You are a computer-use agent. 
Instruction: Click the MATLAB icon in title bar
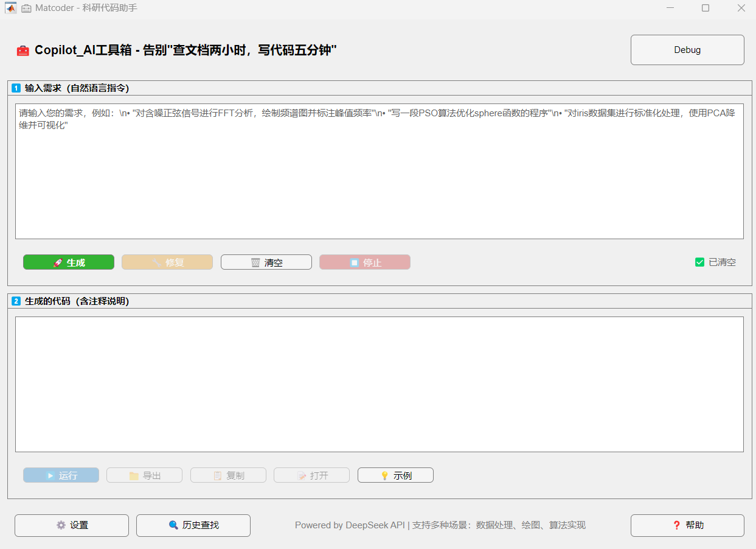tap(10, 8)
